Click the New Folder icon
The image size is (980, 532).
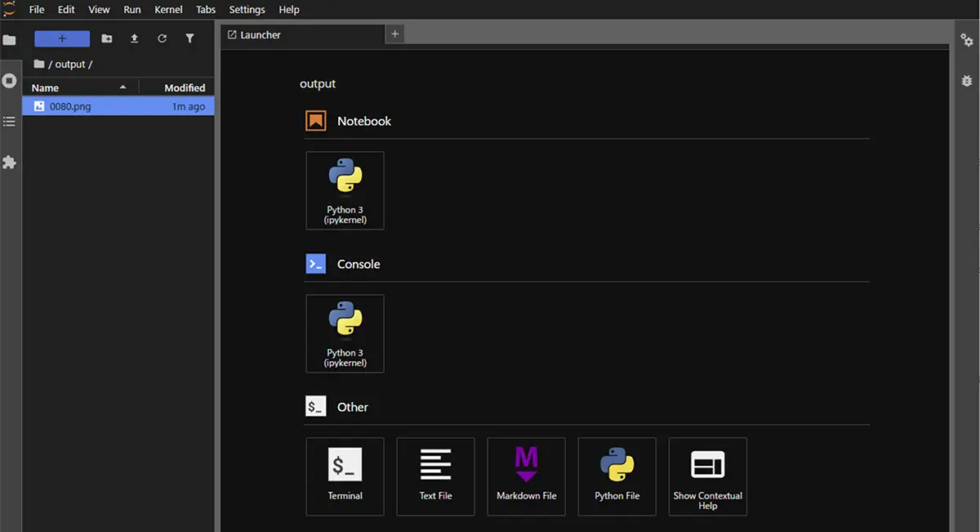tap(107, 38)
